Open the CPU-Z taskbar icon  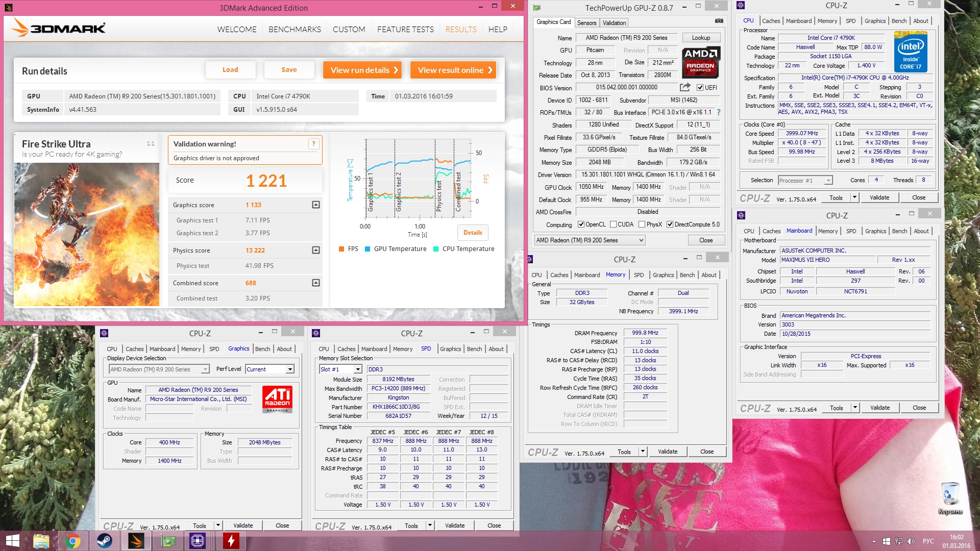(198, 541)
